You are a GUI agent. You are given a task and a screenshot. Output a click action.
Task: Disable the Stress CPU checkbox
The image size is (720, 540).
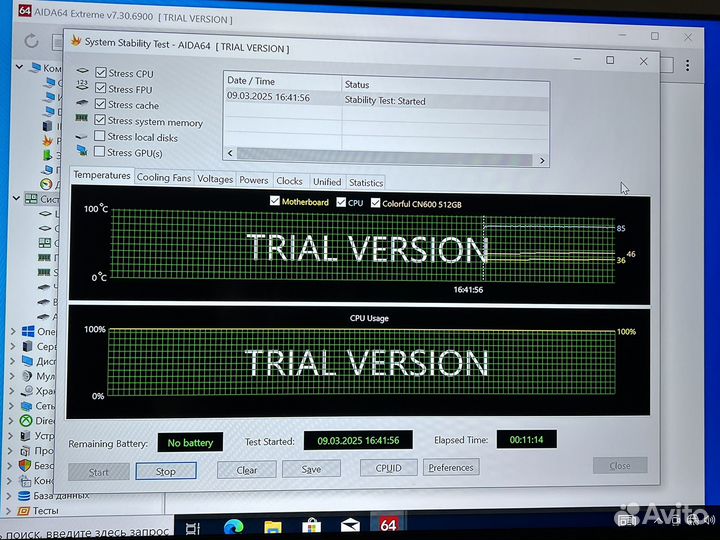point(101,73)
